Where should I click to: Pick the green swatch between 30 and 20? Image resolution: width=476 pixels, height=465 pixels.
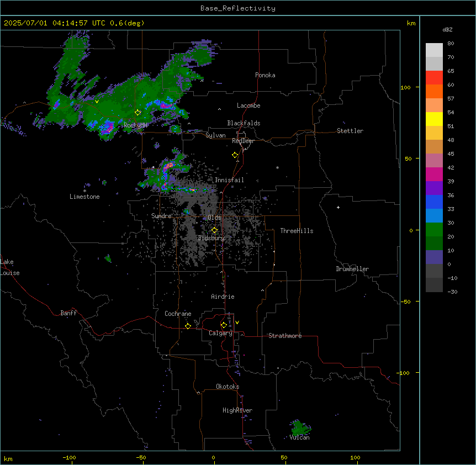pyautogui.click(x=434, y=230)
